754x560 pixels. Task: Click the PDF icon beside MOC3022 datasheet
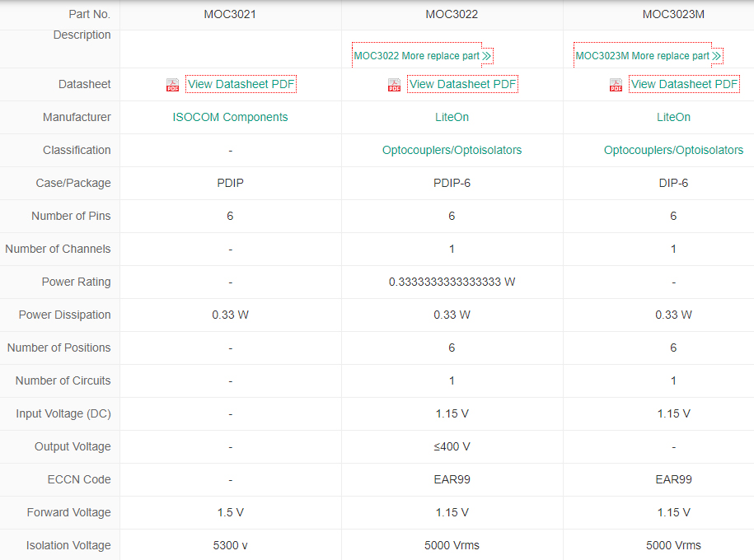pos(394,84)
